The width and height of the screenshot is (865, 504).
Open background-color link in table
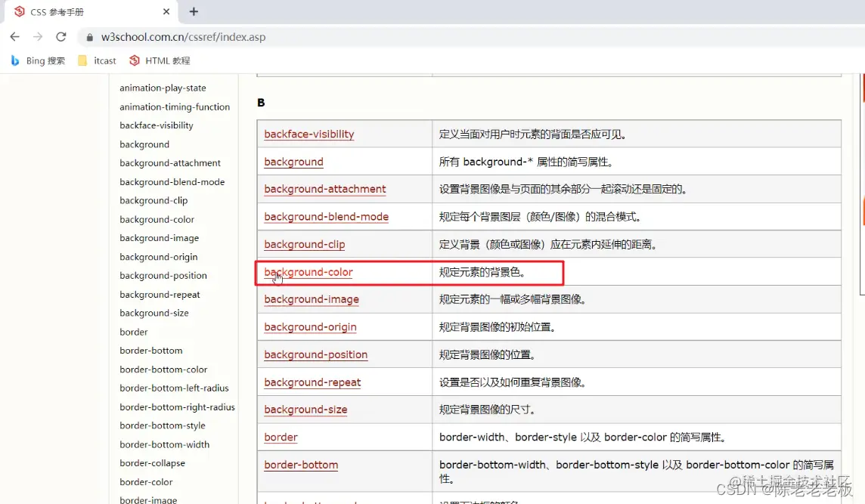point(308,272)
